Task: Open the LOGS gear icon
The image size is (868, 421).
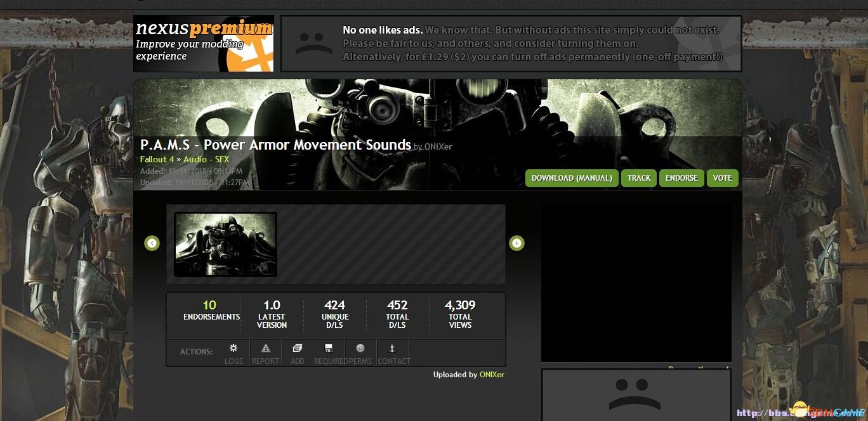Action: (233, 348)
